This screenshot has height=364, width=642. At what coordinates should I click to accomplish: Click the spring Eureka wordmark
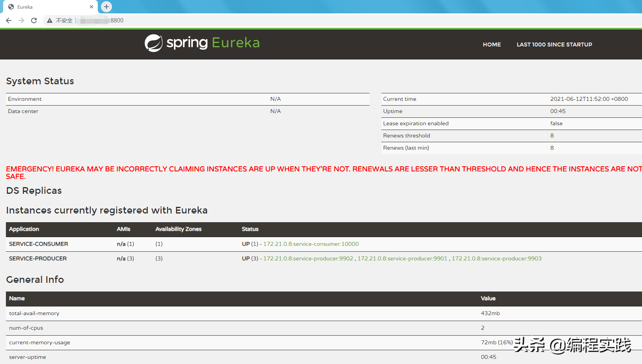[213, 43]
